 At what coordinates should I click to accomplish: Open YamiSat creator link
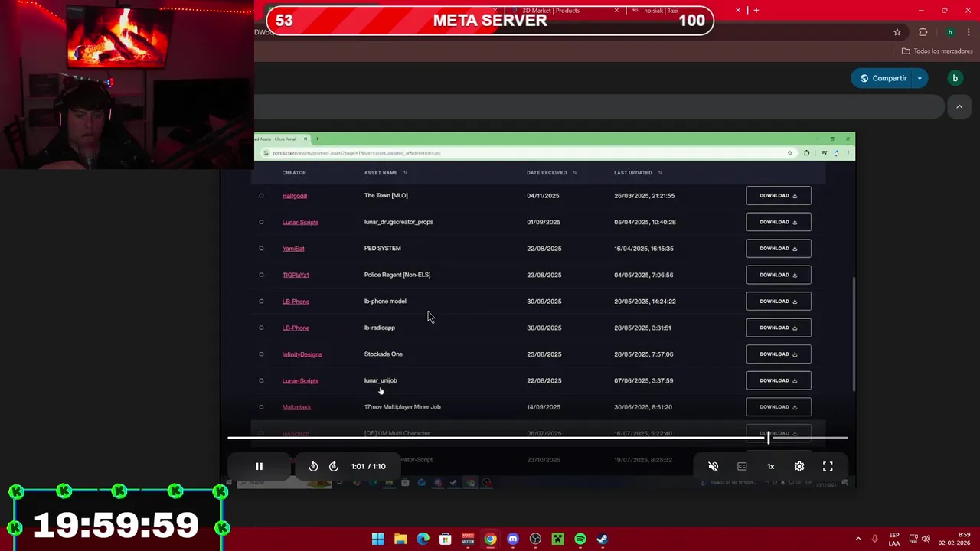293,249
